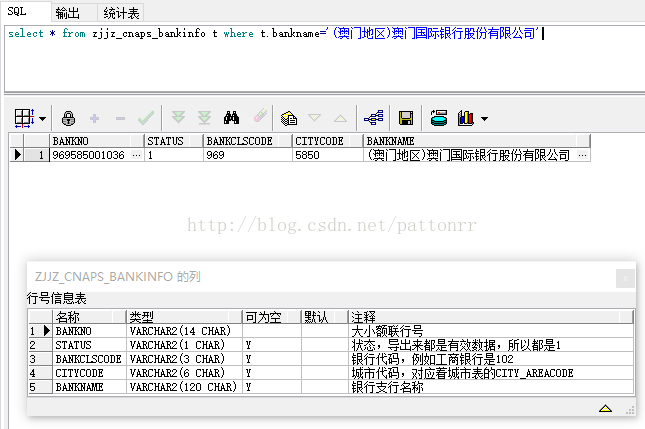Click the save floppy disk icon
This screenshot has width=645, height=429.
coord(406,118)
